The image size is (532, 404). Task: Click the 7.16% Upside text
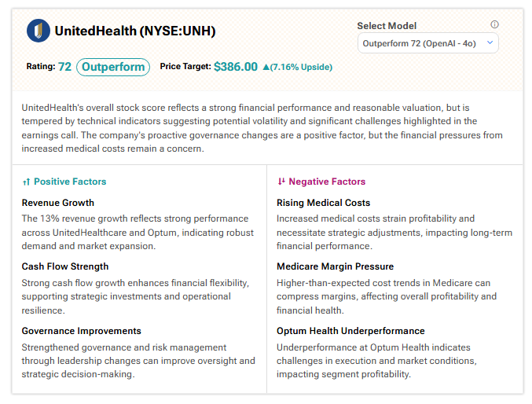pyautogui.click(x=302, y=67)
